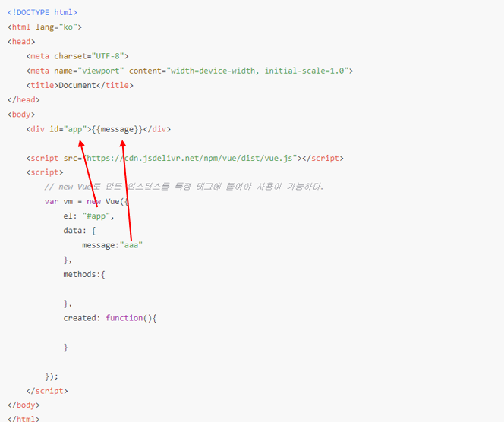The height and width of the screenshot is (422, 504).
Task: Click the Korean comment about new Vue
Action: tap(184, 187)
